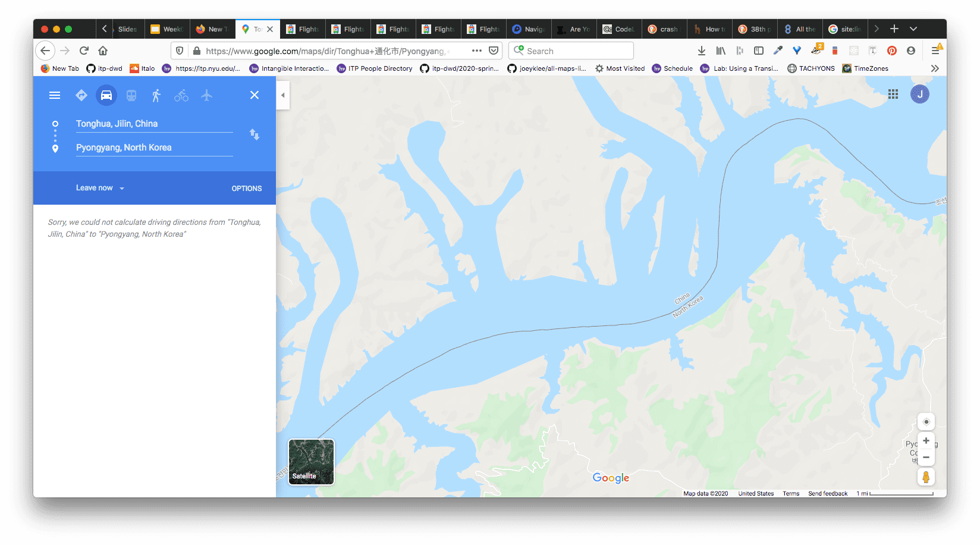Click the Best travel modes icon
The image size is (980, 545).
81,95
